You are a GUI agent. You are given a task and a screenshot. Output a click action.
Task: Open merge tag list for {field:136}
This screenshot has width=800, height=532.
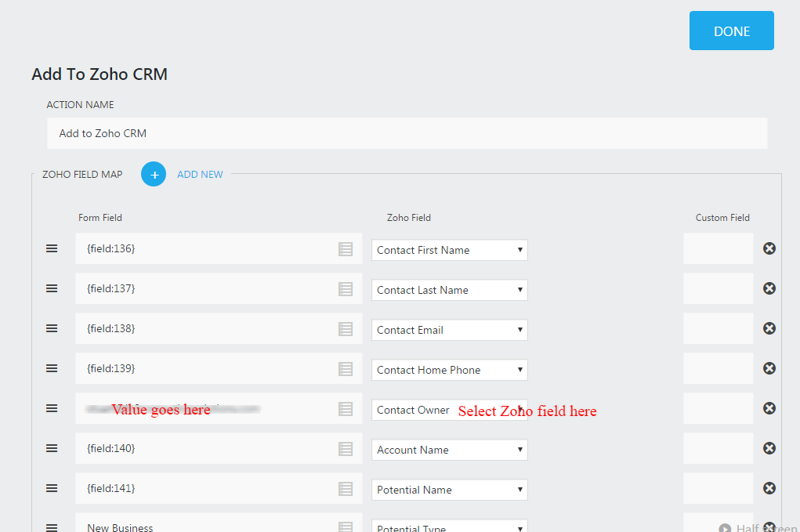pyautogui.click(x=346, y=249)
